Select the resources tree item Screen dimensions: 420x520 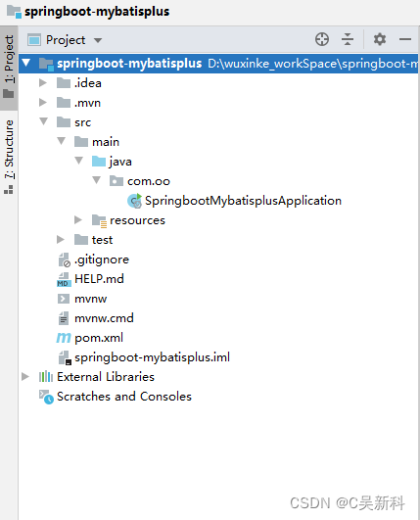click(137, 220)
